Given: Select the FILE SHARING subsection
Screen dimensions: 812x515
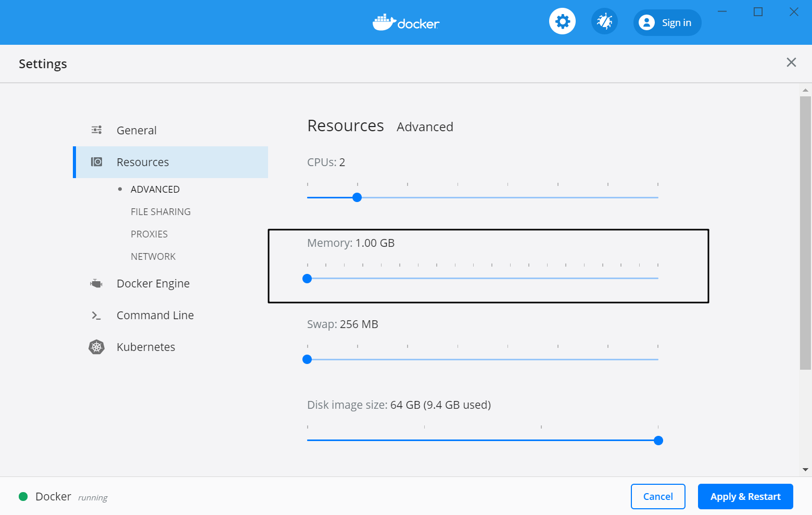Looking at the screenshot, I should pos(160,212).
